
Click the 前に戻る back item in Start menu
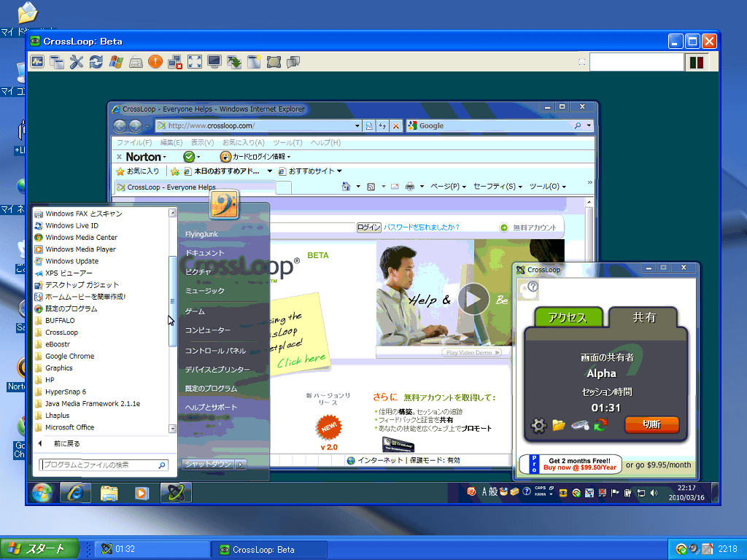click(x=67, y=444)
